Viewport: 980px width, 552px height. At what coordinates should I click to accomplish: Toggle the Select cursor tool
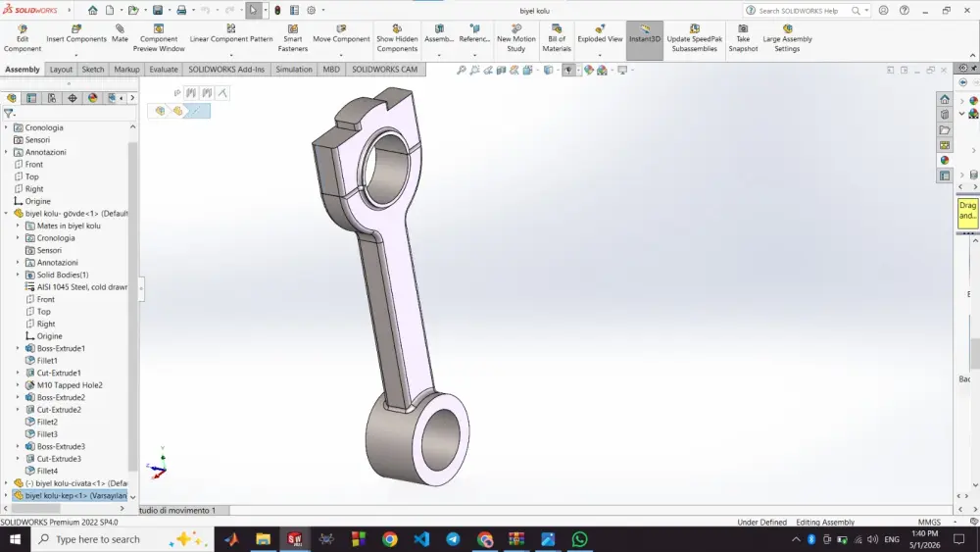click(x=253, y=10)
